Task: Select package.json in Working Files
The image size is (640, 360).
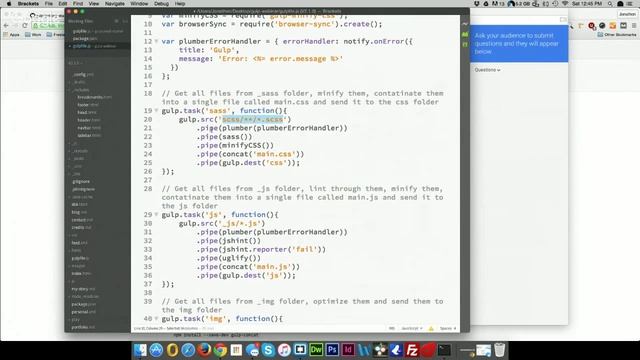Action: tap(84, 39)
